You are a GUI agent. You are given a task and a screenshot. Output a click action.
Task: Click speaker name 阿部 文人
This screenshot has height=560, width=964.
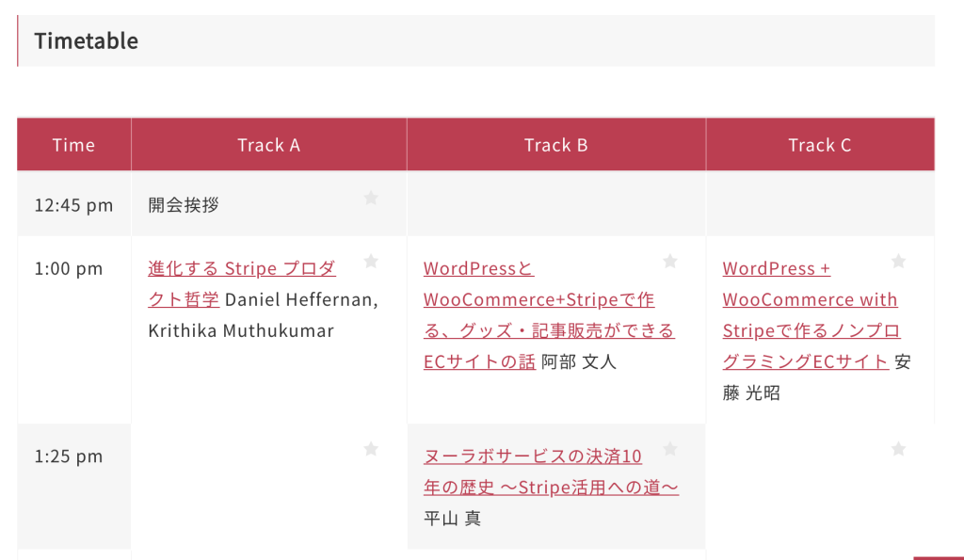click(x=579, y=361)
